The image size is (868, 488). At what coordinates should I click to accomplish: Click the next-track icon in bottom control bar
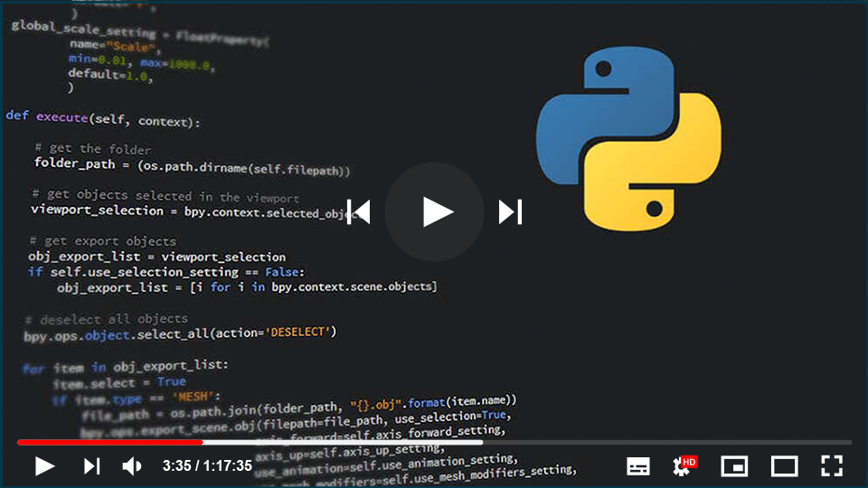[91, 466]
